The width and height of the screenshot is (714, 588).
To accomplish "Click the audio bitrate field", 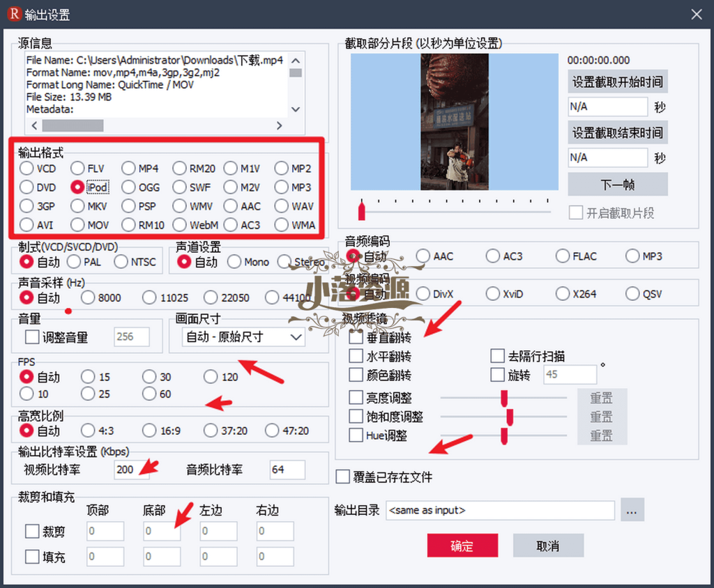I will click(287, 470).
